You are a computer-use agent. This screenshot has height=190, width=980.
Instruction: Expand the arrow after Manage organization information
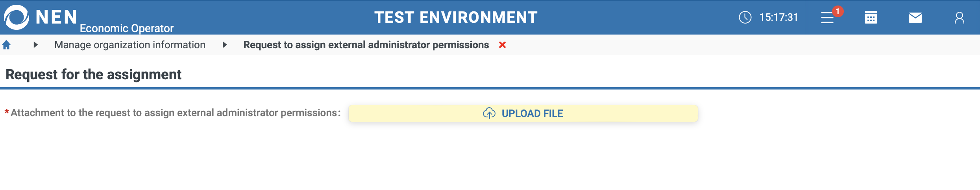[x=224, y=45]
